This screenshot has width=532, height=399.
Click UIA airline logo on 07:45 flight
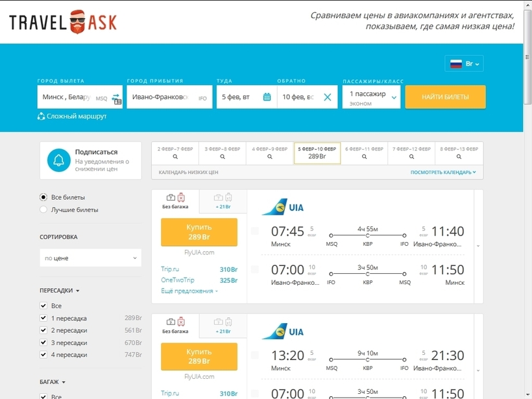[283, 206]
